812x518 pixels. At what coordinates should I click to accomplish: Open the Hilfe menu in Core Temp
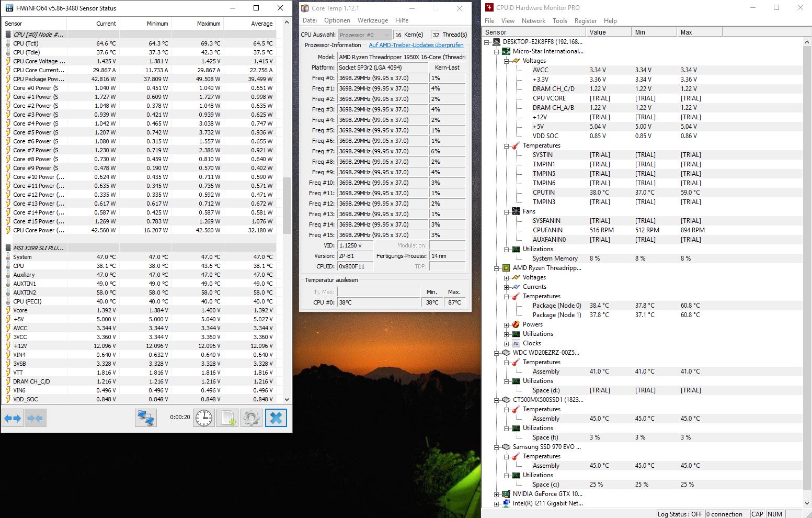[402, 20]
